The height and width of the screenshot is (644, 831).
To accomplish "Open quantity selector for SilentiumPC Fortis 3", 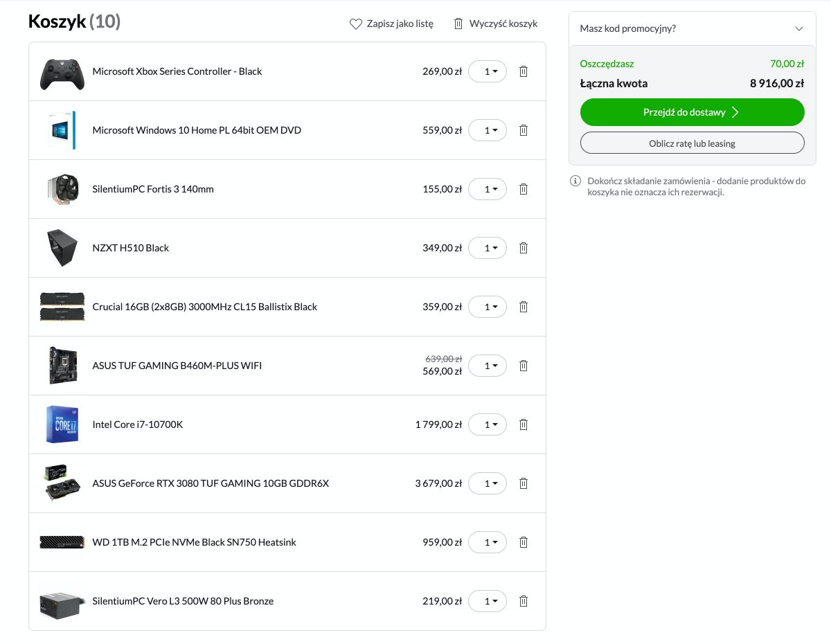I will (488, 189).
